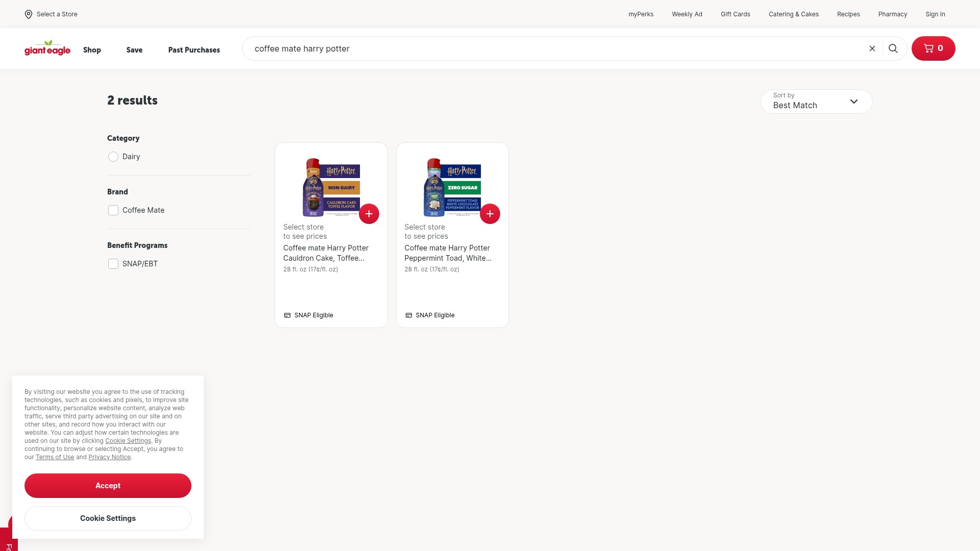Viewport: 980px width, 551px height.
Task: Open the shopping cart showing 0 items
Action: click(933, 48)
